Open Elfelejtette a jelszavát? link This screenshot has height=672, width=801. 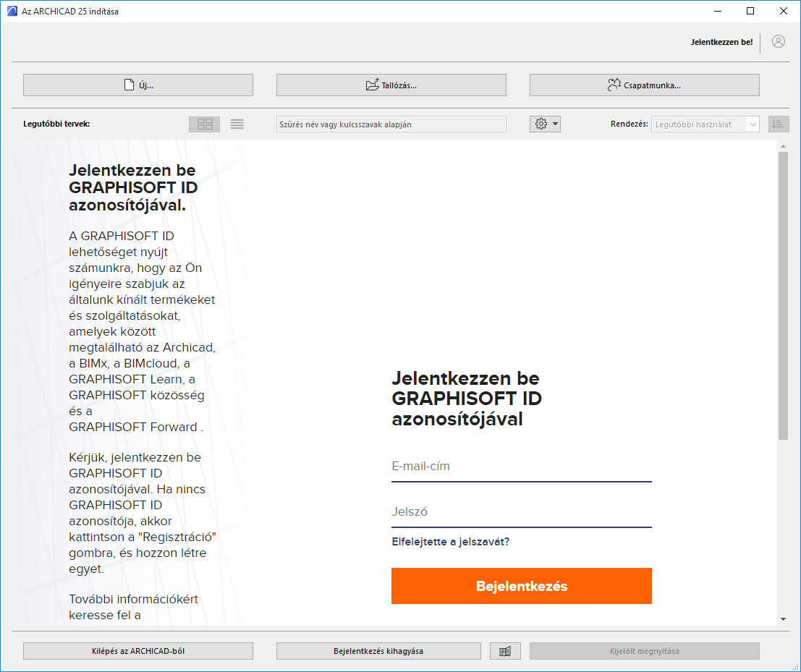click(x=451, y=542)
